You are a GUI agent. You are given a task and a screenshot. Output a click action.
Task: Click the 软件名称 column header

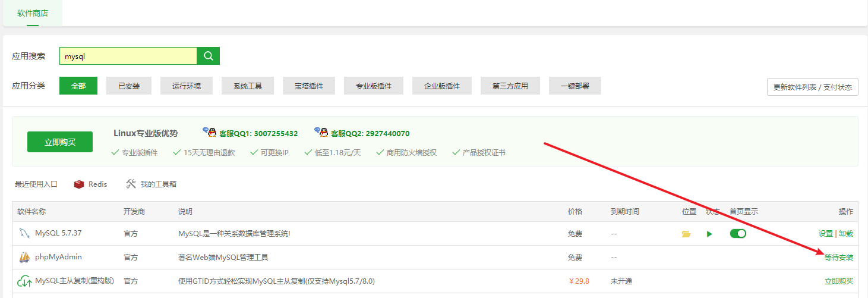coord(31,212)
